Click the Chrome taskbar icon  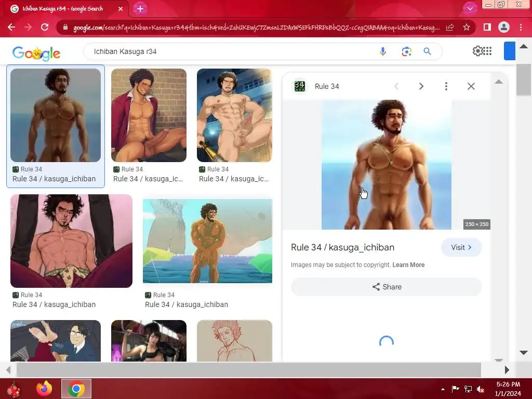[76, 389]
